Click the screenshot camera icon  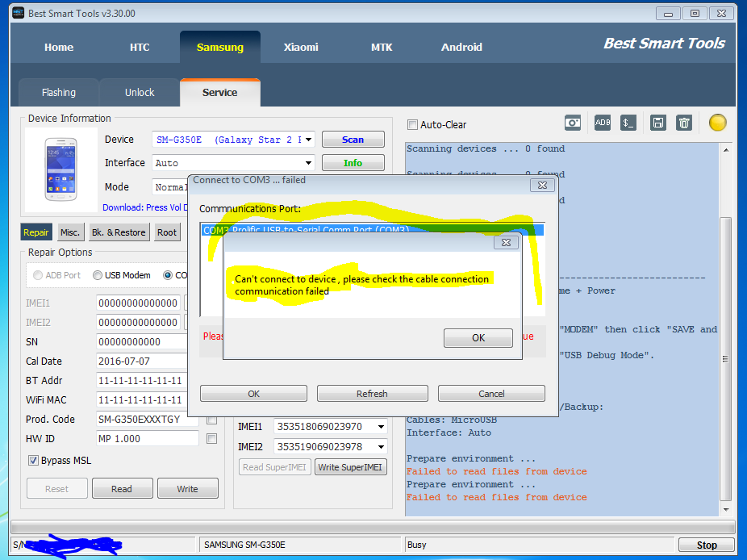[572, 123]
